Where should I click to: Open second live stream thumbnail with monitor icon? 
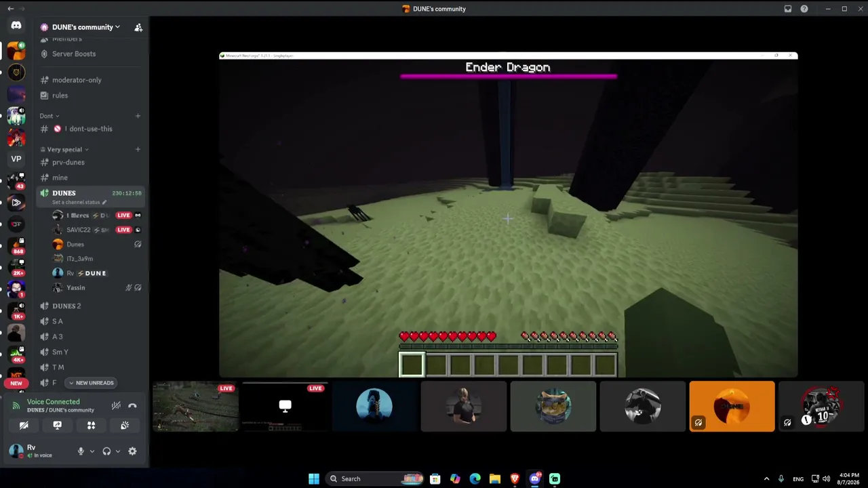point(285,407)
